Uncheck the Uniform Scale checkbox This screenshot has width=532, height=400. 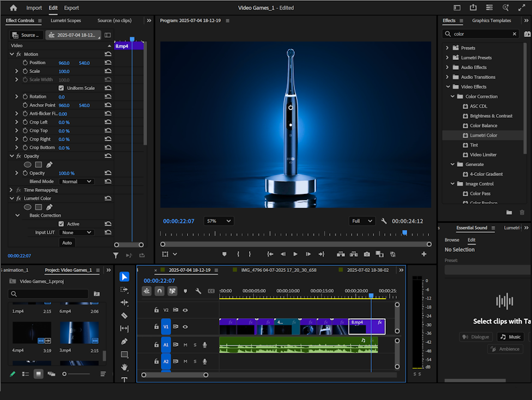click(x=61, y=88)
